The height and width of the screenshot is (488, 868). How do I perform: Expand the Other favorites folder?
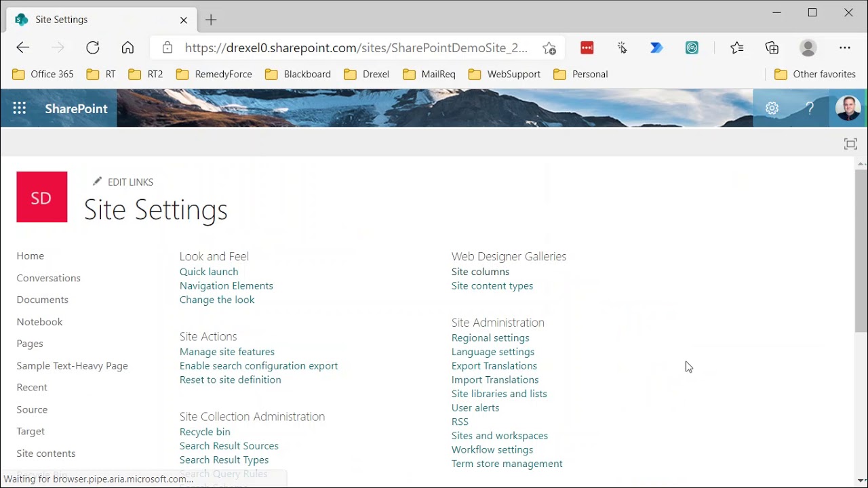pyautogui.click(x=814, y=74)
